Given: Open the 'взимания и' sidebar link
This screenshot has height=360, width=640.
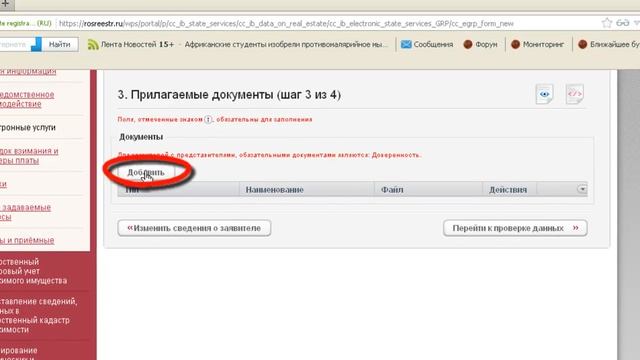Looking at the screenshot, I should 29,156.
